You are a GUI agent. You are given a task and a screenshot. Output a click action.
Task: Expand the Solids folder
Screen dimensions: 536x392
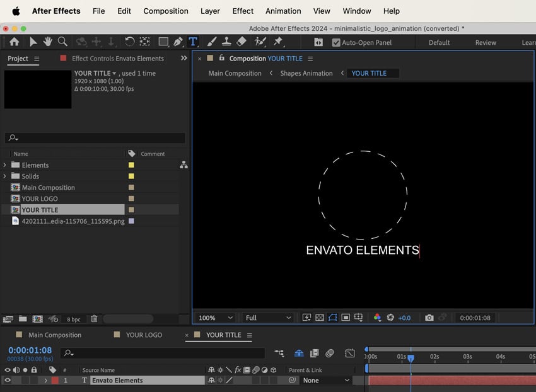4,176
